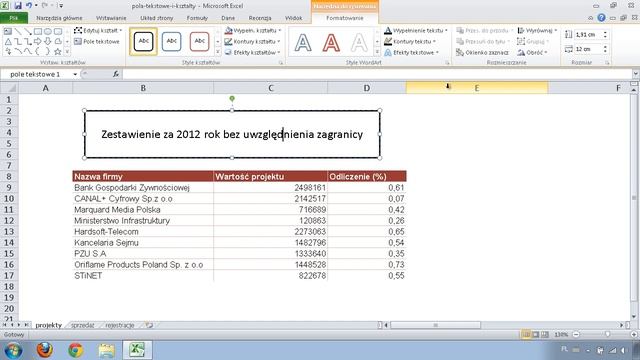Open Style kształtów dialog launcher

tap(281, 63)
